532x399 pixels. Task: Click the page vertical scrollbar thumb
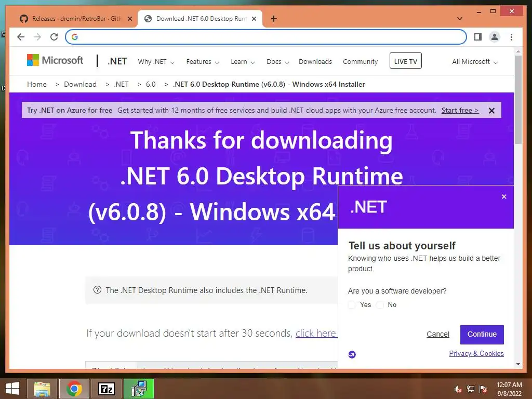518,100
